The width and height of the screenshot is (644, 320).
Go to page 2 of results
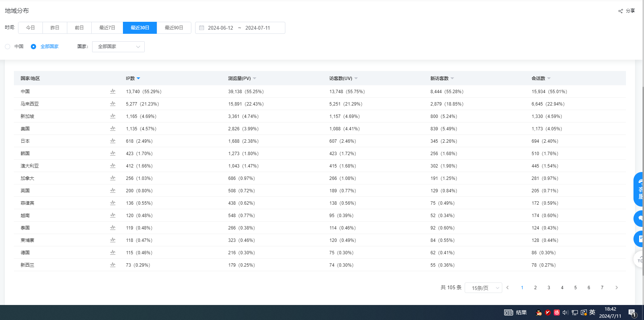(535, 288)
